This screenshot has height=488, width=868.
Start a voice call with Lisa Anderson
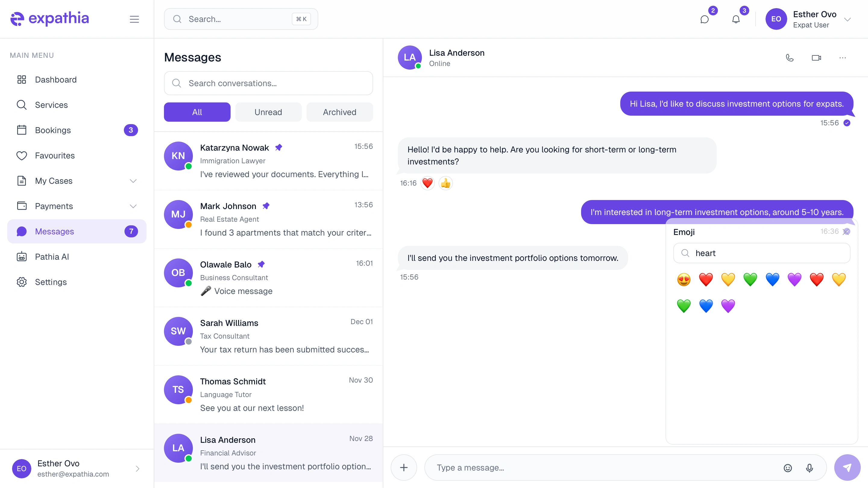pos(790,58)
